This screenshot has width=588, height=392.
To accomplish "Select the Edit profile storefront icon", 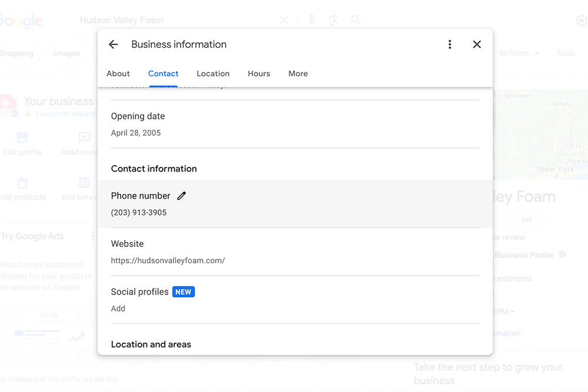I will [22, 137].
